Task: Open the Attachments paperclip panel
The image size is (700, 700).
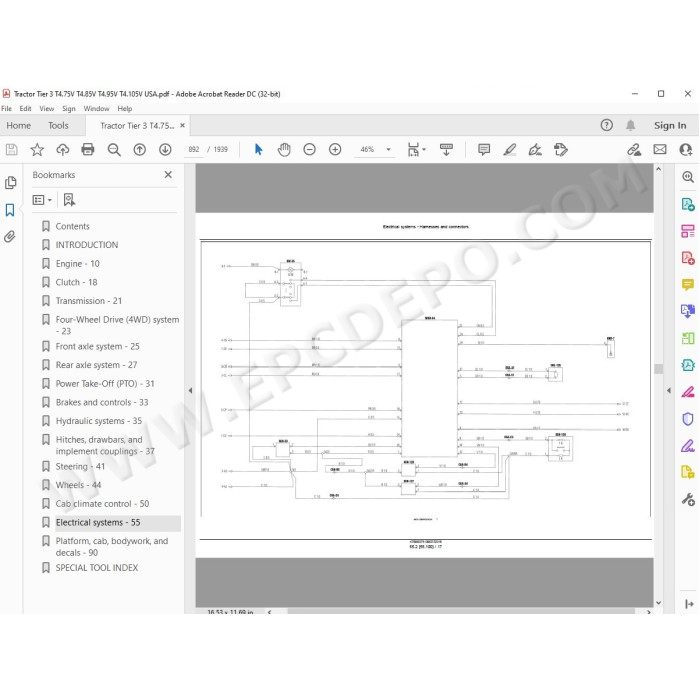Action: click(x=10, y=236)
